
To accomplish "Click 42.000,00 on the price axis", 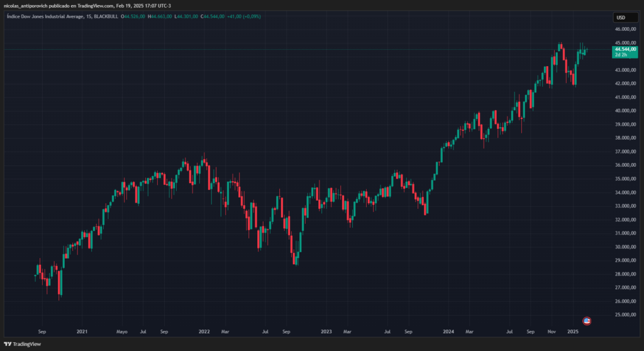I will pyautogui.click(x=626, y=84).
